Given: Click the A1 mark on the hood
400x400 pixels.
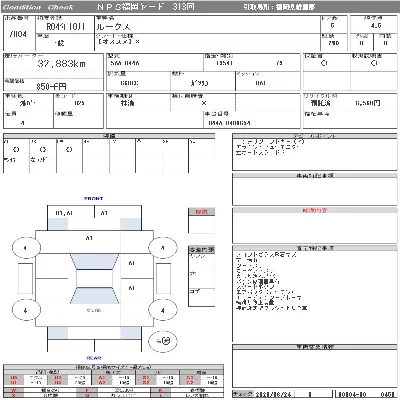Looking at the screenshot, I should tap(89, 238).
